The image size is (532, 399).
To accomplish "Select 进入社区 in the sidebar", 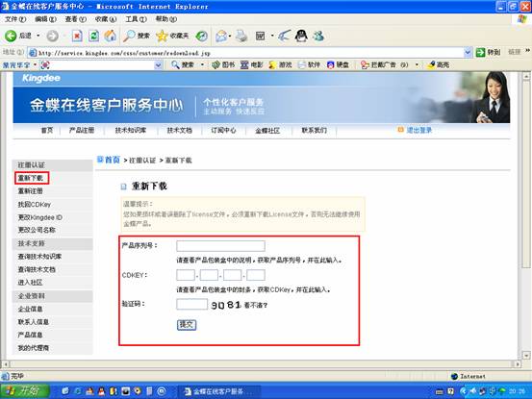I will click(x=30, y=283).
